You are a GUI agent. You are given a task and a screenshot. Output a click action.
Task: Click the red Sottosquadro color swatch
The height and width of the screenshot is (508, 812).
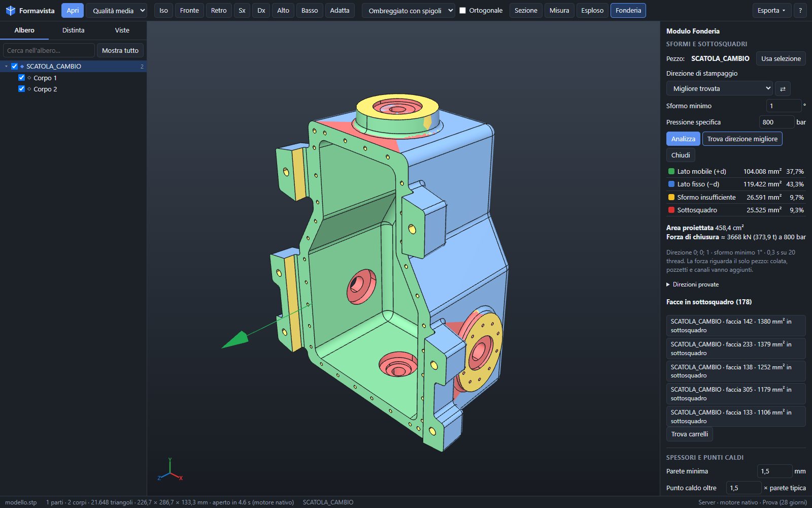tap(671, 210)
